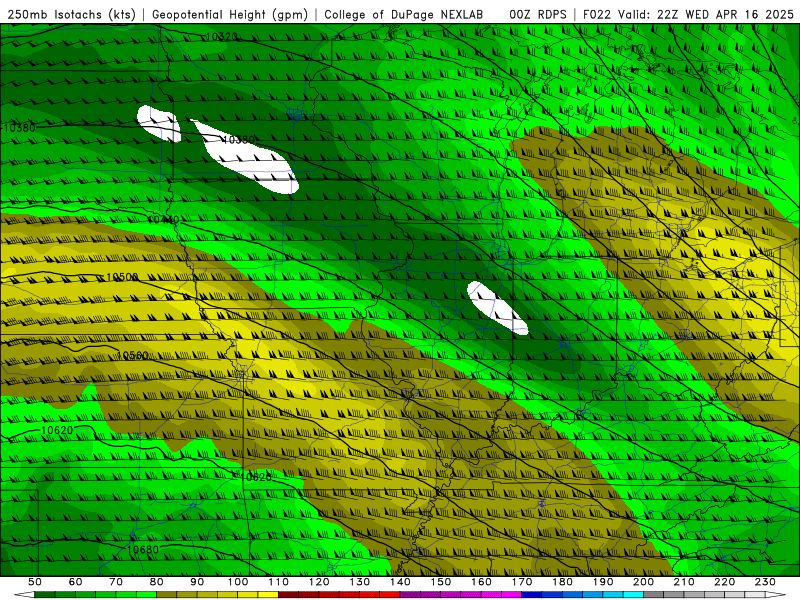
Task: Click the 10440 height contour label
Action: click(x=163, y=219)
